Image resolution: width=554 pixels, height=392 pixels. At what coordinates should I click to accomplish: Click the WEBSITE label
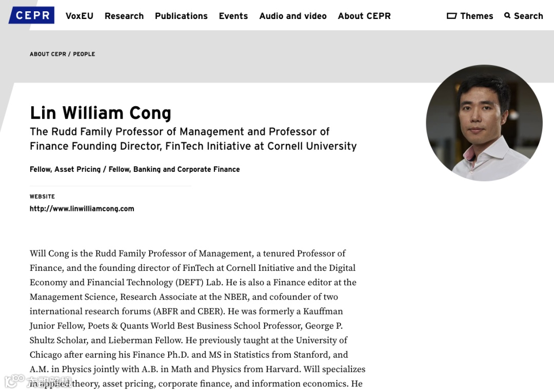pyautogui.click(x=42, y=197)
